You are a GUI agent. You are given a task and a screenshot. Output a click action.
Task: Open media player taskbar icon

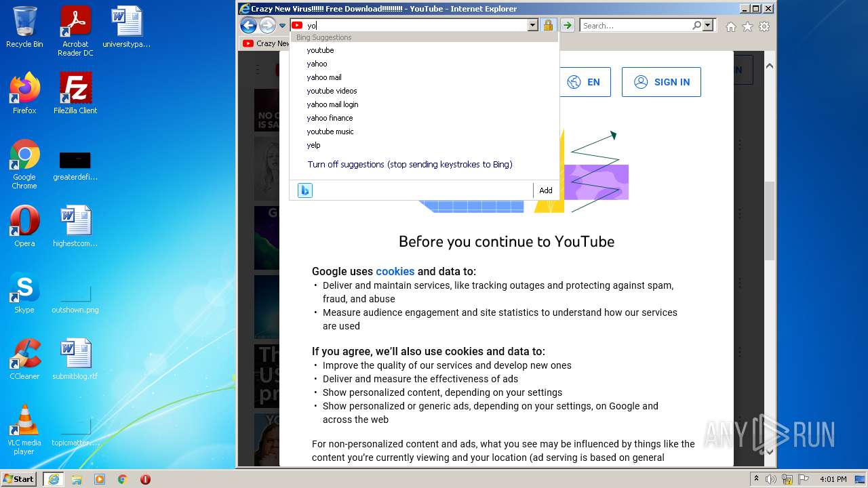[x=100, y=479]
